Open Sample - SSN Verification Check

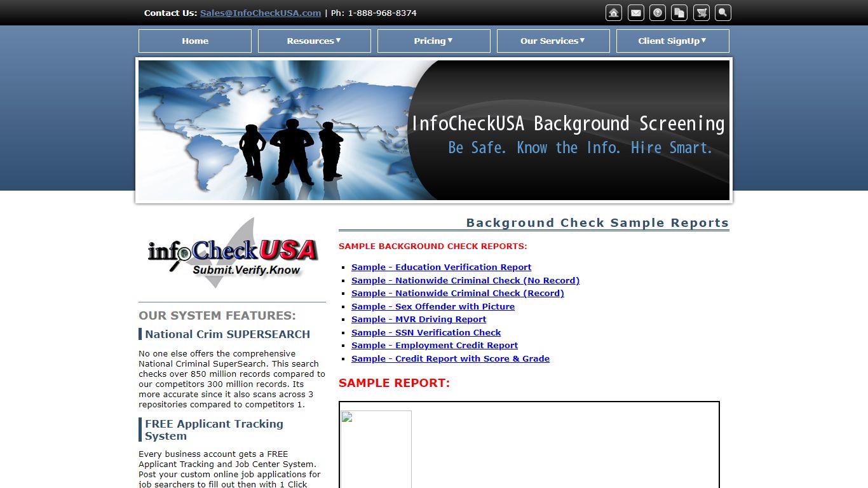tap(426, 332)
